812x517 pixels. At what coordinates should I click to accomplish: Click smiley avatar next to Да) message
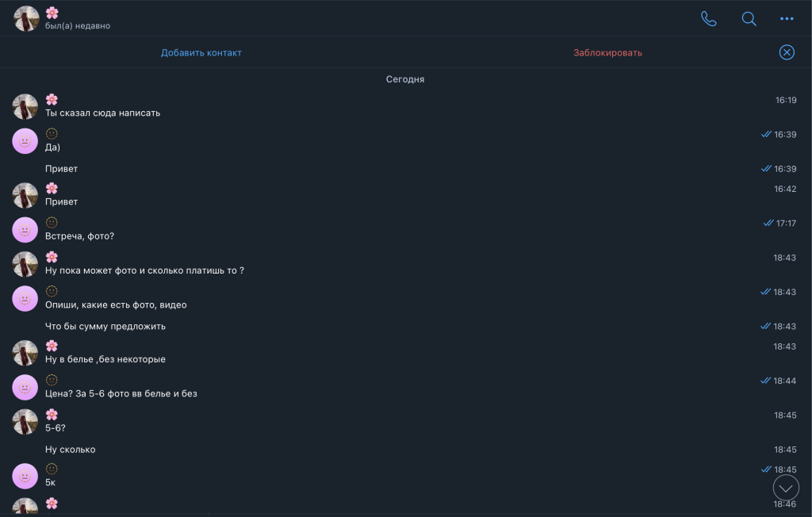point(25,140)
